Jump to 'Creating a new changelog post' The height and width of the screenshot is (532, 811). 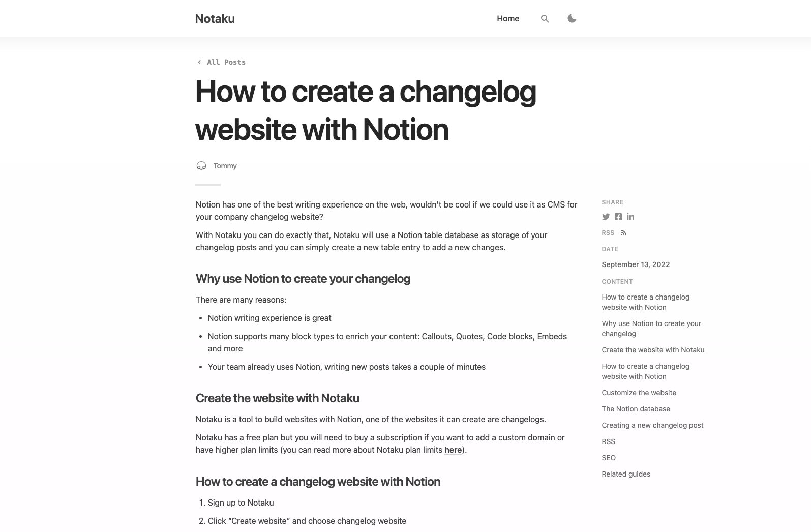[x=652, y=425]
